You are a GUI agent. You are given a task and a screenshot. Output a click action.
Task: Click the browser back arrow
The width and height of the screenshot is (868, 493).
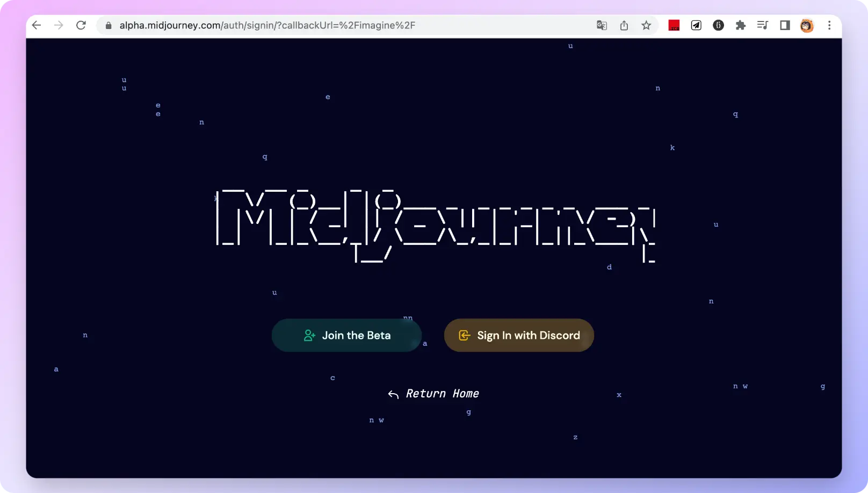click(37, 25)
